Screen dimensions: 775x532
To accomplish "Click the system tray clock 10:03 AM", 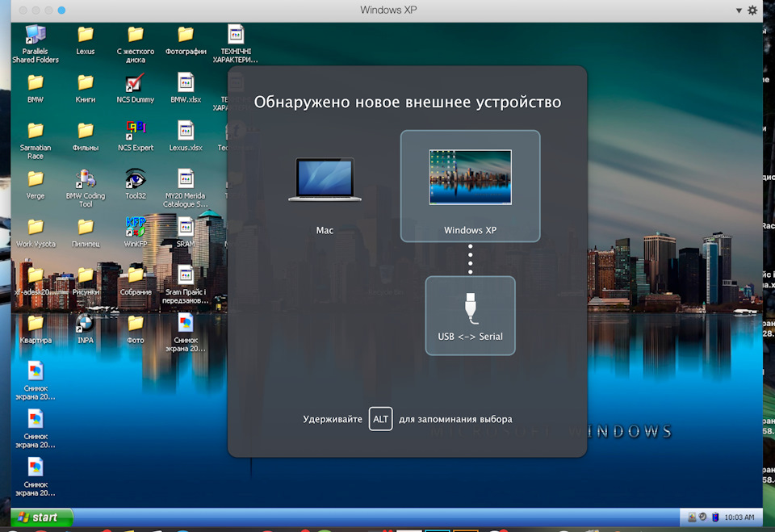I will pyautogui.click(x=739, y=517).
